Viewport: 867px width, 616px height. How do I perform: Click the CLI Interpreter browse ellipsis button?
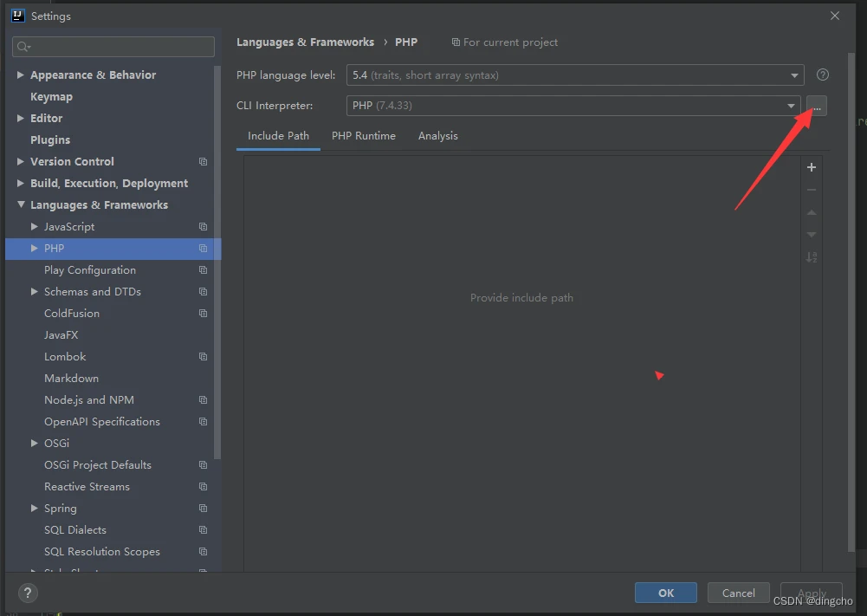click(x=817, y=106)
